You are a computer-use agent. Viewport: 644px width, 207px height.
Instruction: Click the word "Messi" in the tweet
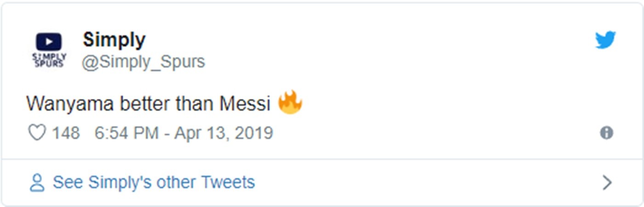pos(245,104)
